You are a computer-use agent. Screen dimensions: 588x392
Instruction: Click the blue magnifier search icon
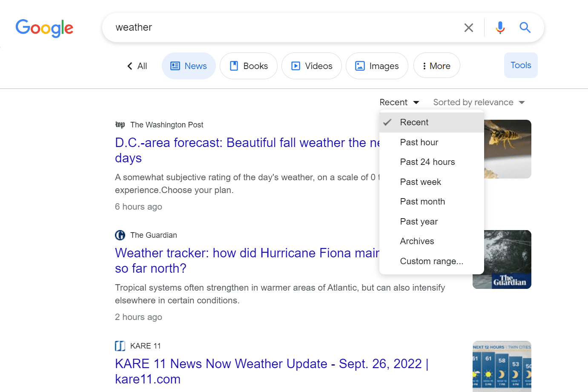[x=525, y=28]
